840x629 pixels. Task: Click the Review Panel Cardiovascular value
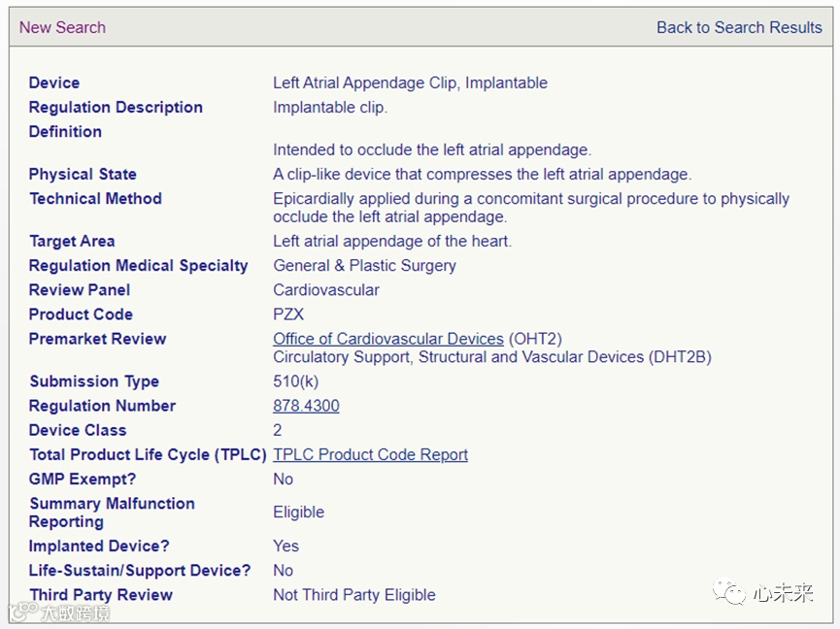[326, 289]
